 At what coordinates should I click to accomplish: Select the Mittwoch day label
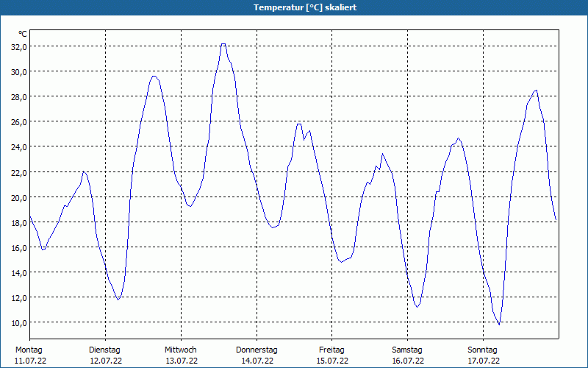coord(180,350)
